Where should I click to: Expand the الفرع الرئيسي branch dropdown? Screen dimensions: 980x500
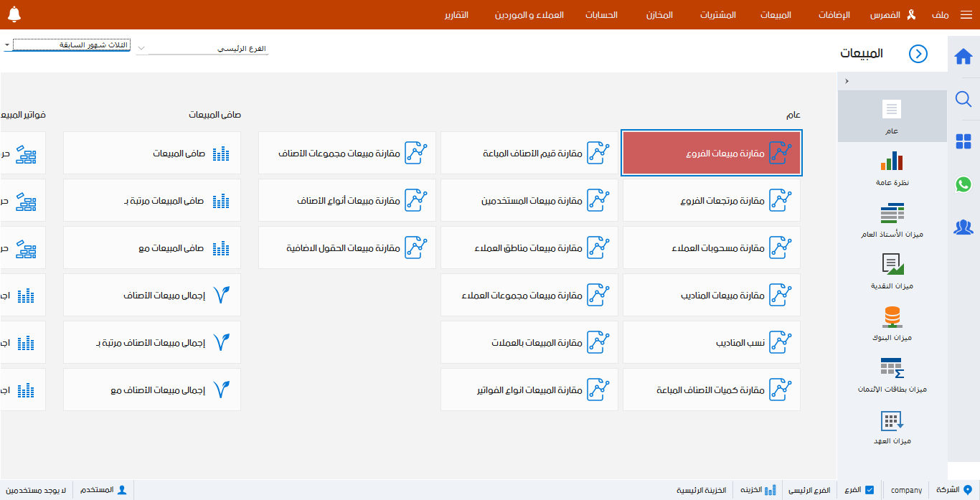point(141,49)
